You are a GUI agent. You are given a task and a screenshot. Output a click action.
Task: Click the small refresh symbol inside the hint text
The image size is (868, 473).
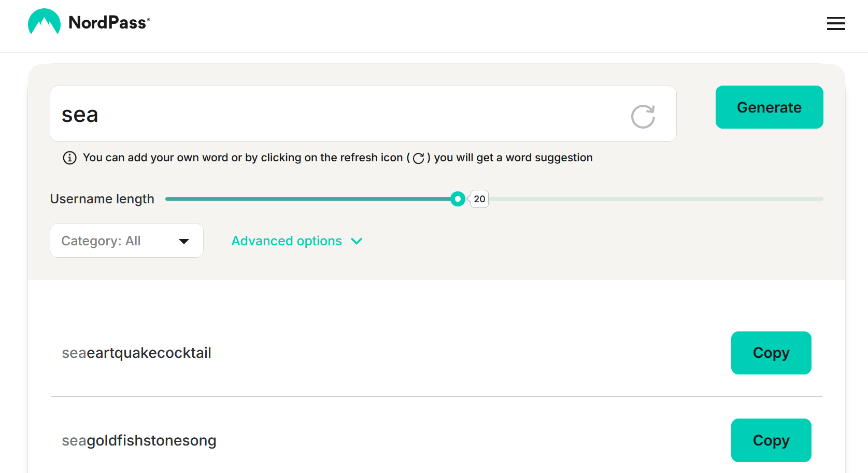(x=419, y=158)
